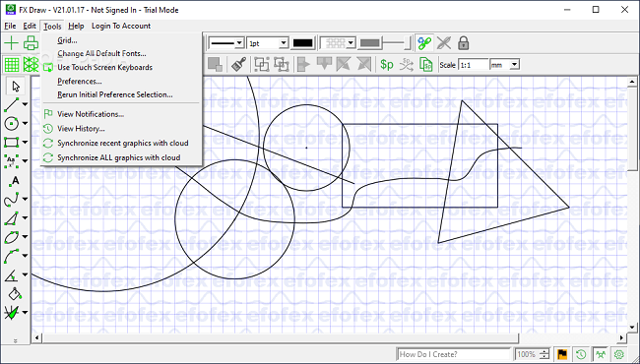Expand the Line tool options arrow
Viewport: 640px width, 364px height.
tap(25, 104)
